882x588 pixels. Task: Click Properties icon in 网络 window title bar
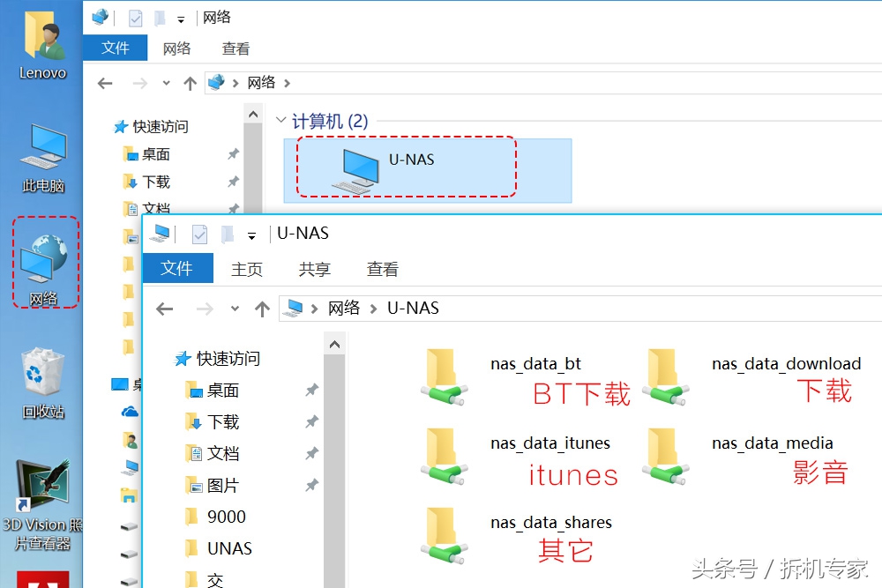[136, 19]
